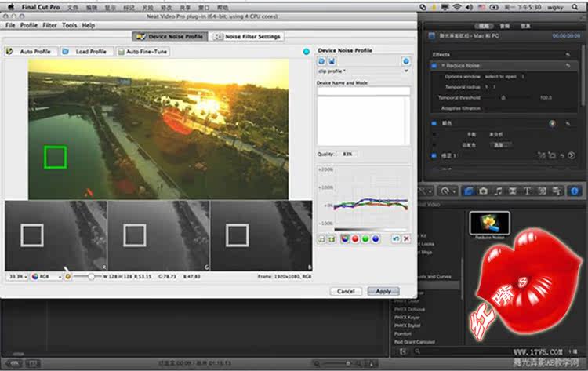This screenshot has width=588, height=371.
Task: Switch to Device Noise Profile tab
Action: 170,36
